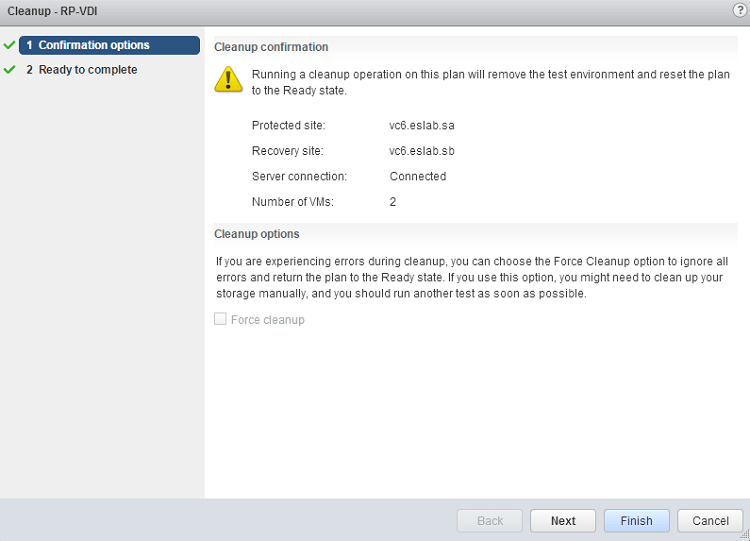Click green checkmark beside Ready to complete
Image resolution: width=750 pixels, height=541 pixels.
[10, 70]
